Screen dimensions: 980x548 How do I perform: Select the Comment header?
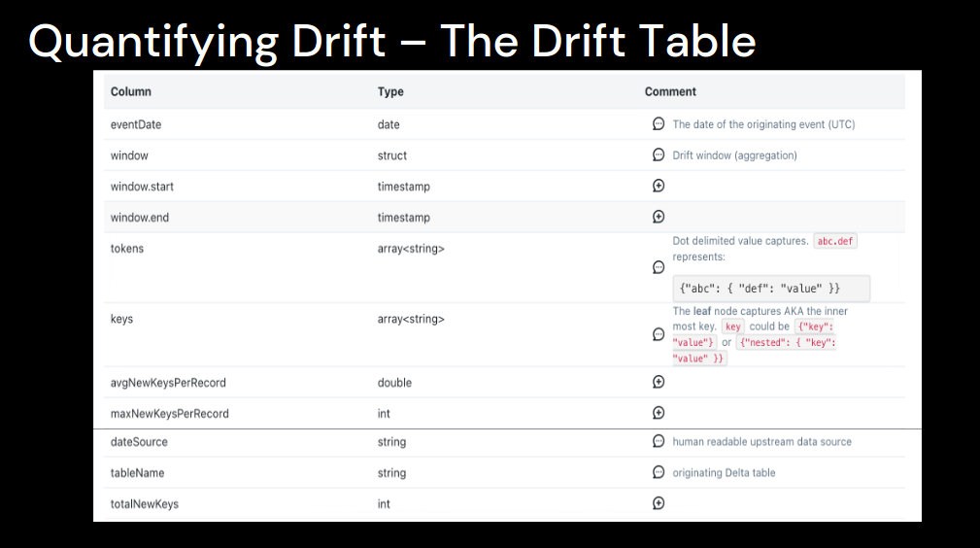[x=670, y=91]
